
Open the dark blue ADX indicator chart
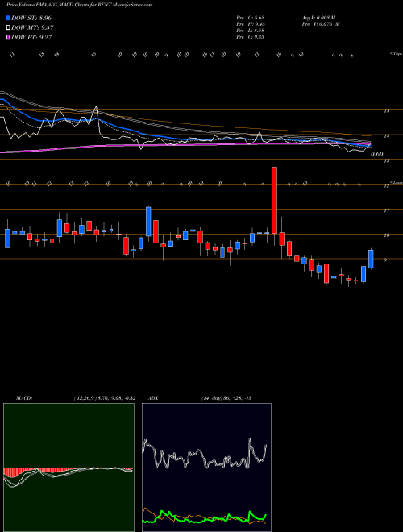coord(206,468)
